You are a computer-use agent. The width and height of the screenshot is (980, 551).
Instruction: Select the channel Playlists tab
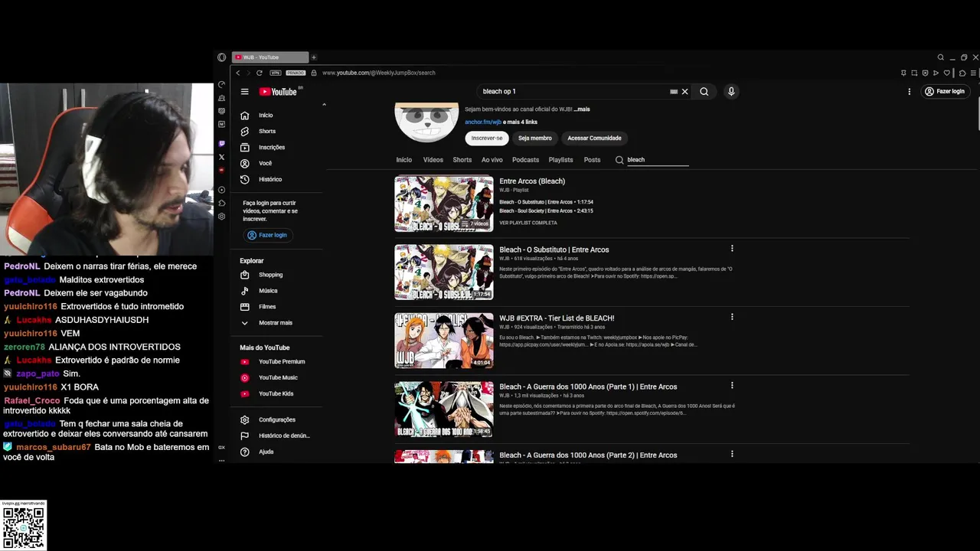tap(560, 160)
